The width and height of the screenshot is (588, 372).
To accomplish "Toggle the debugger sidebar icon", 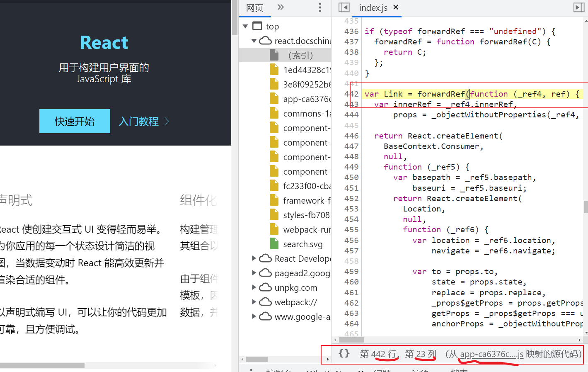I will coord(579,7).
